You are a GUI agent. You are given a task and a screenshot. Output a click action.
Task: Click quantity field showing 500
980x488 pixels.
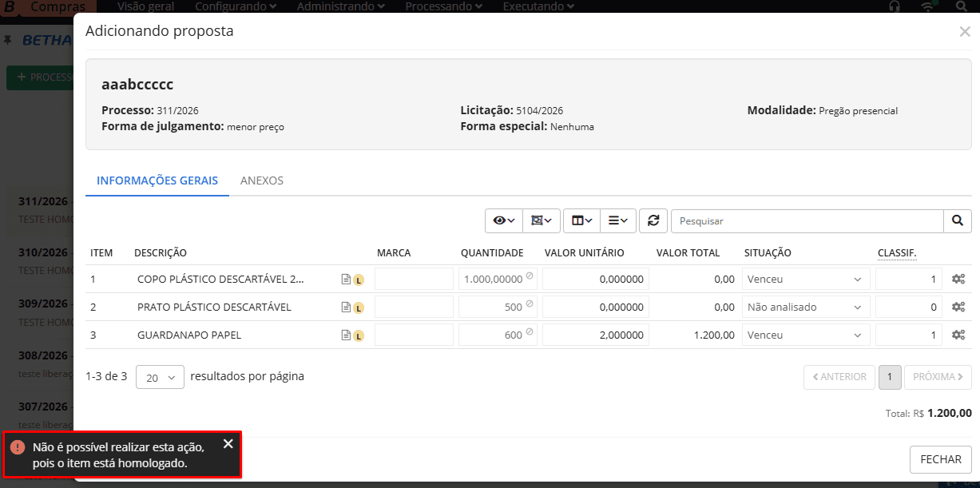(498, 307)
